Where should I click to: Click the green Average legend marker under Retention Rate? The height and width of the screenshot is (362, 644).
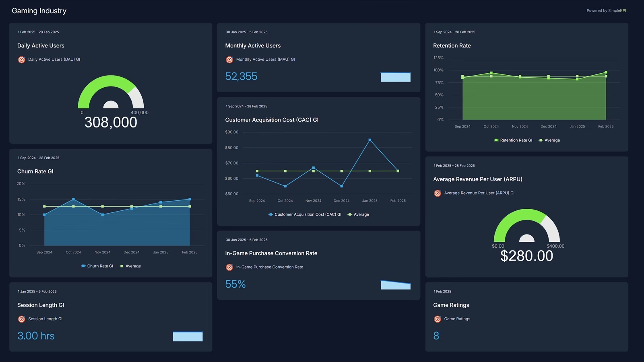(x=542, y=140)
